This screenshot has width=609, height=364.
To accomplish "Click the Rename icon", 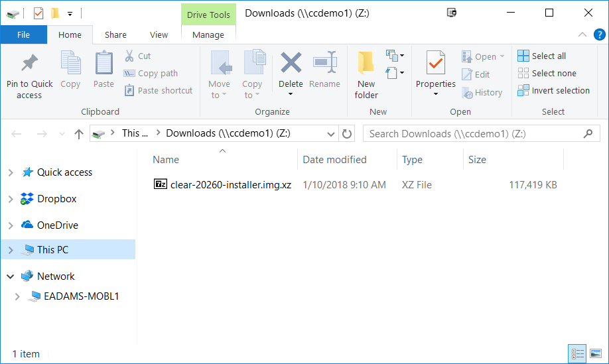I will pos(324,62).
